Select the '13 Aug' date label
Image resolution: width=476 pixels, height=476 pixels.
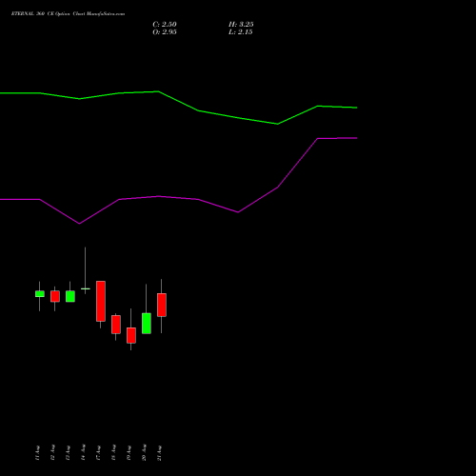(x=68, y=452)
